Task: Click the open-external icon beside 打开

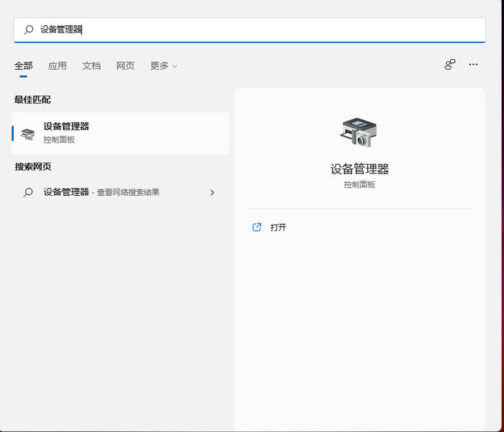Action: pyautogui.click(x=257, y=227)
